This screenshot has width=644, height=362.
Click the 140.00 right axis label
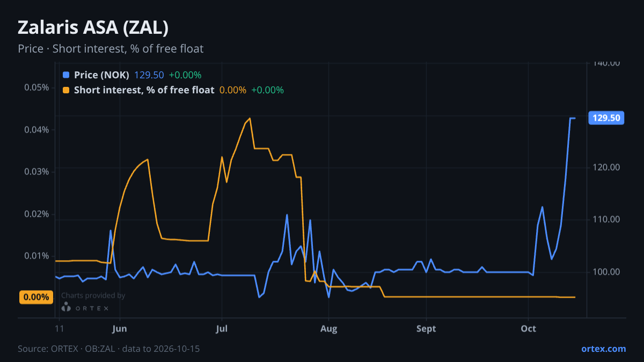(606, 63)
